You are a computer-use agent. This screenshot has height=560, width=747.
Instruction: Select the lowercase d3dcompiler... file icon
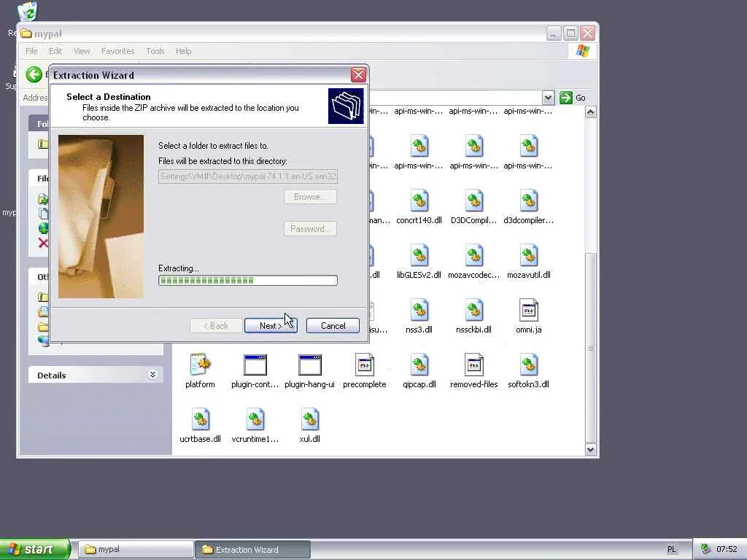529,201
